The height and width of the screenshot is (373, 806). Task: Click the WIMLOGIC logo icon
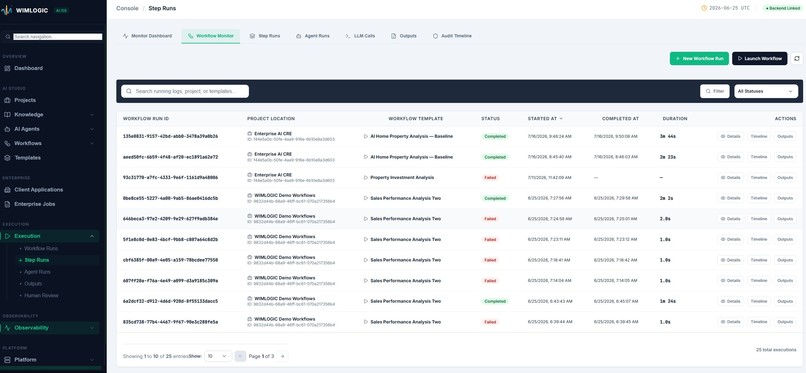[7, 10]
